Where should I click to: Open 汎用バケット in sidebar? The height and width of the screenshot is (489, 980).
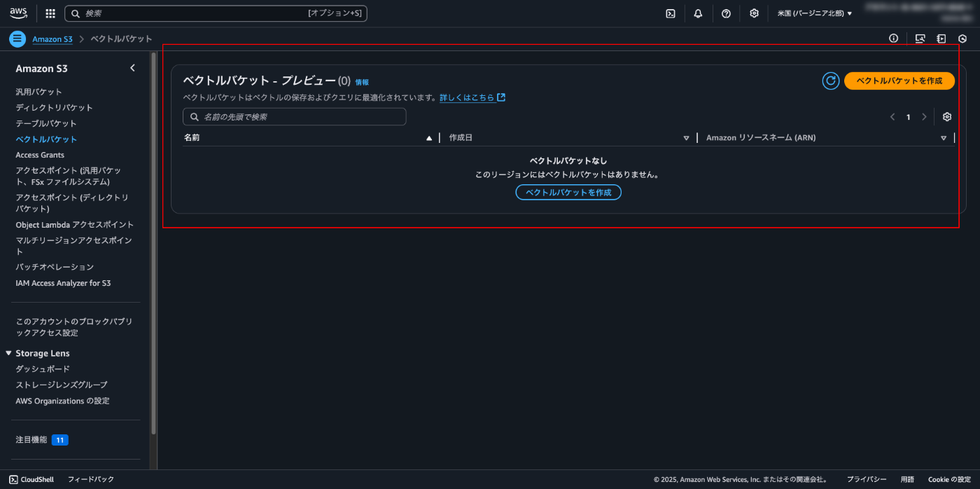point(39,92)
